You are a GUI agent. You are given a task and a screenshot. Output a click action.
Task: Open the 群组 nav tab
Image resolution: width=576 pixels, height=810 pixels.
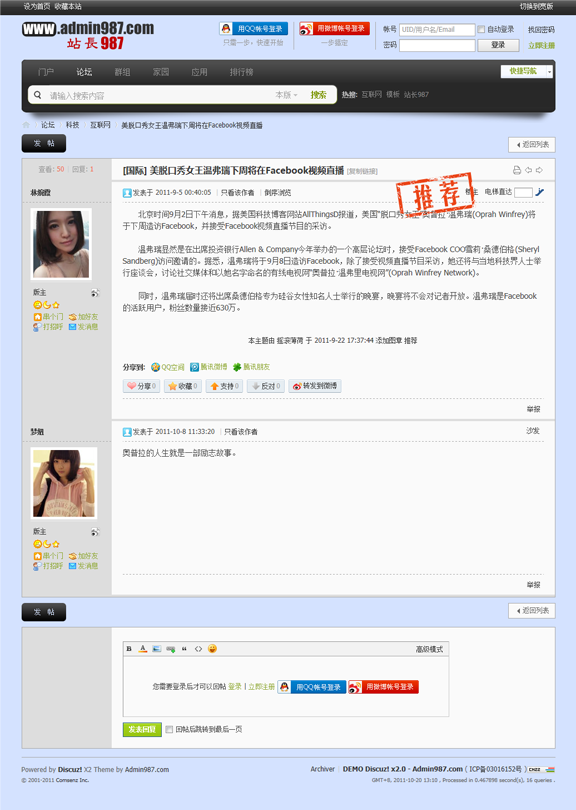122,72
